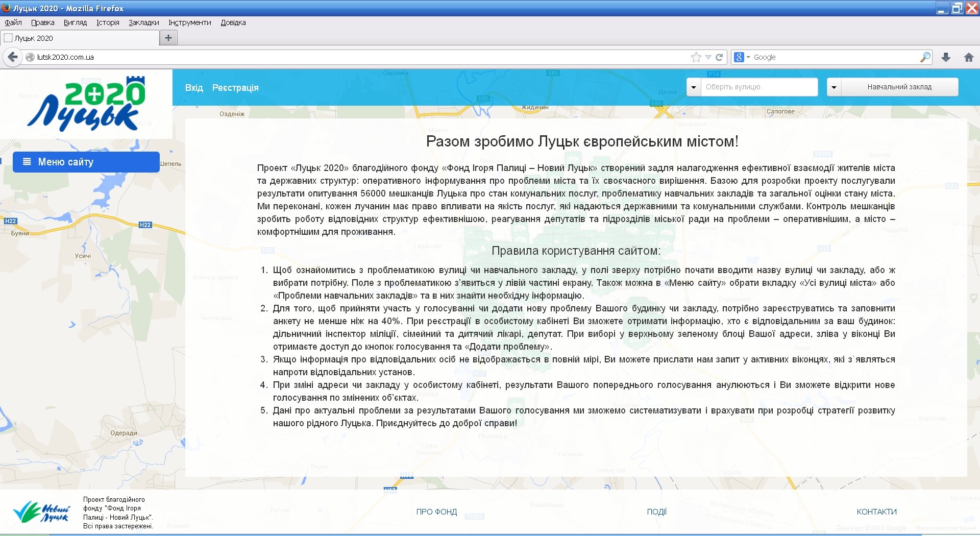Show URL history dropdown in address bar
Viewport: 980px width, 536px height.
(708, 57)
